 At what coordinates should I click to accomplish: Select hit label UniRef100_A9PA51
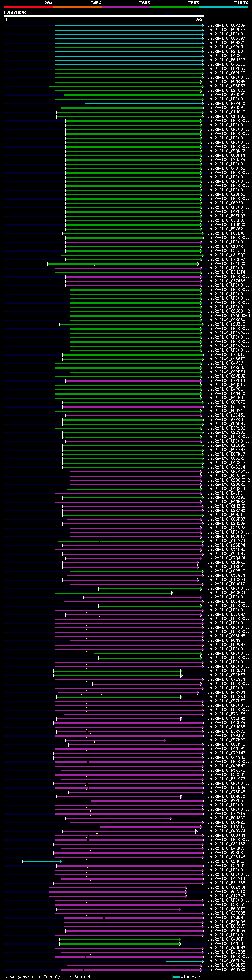226,47
